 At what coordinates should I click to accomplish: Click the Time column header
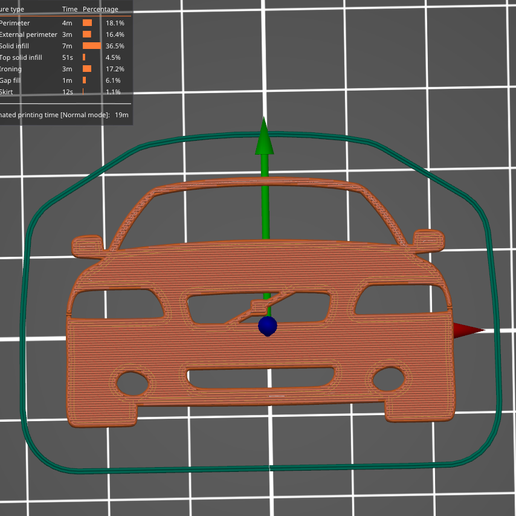(69, 9)
